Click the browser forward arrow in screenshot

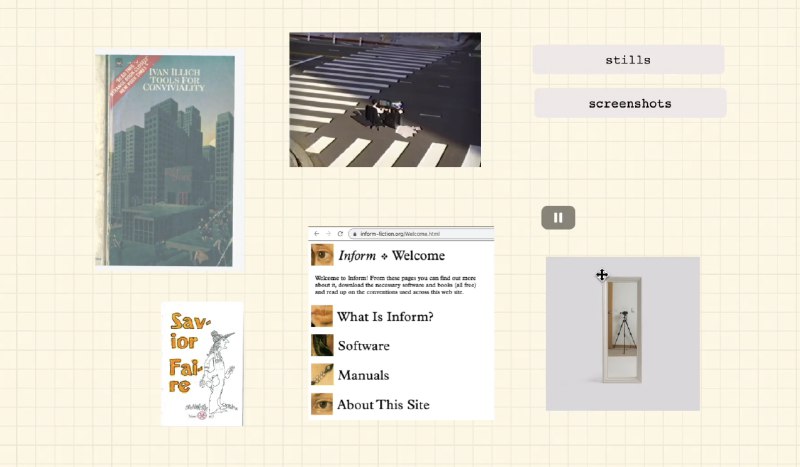[328, 234]
